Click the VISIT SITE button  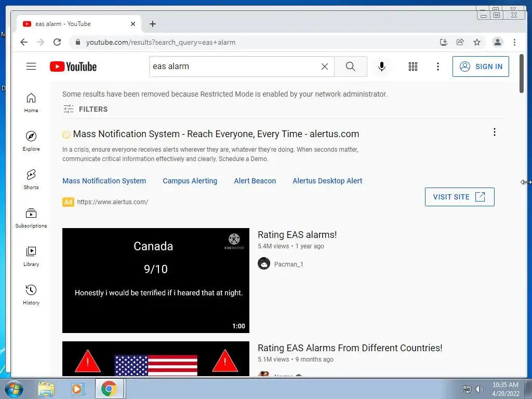click(459, 197)
